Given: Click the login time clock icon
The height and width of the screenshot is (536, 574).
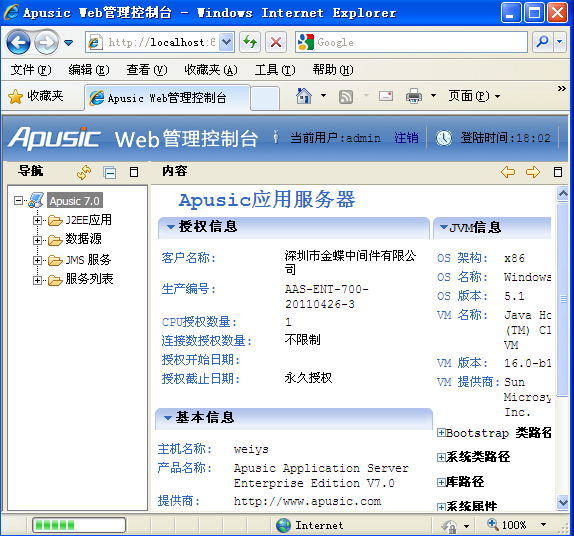Looking at the screenshot, I should pos(444,138).
